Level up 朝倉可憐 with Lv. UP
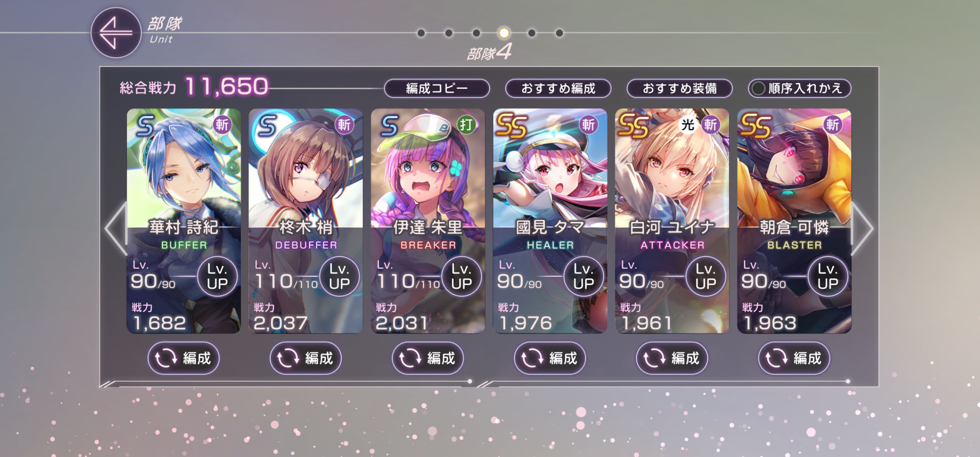This screenshot has height=457, width=980. (827, 276)
